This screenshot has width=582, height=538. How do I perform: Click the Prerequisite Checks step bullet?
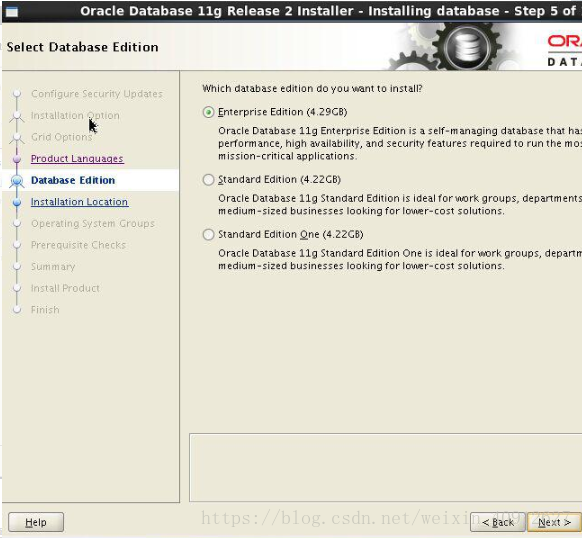click(17, 245)
